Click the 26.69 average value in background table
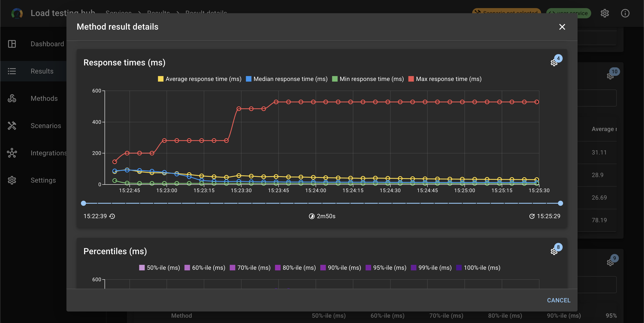The image size is (644, 323). coord(599,198)
